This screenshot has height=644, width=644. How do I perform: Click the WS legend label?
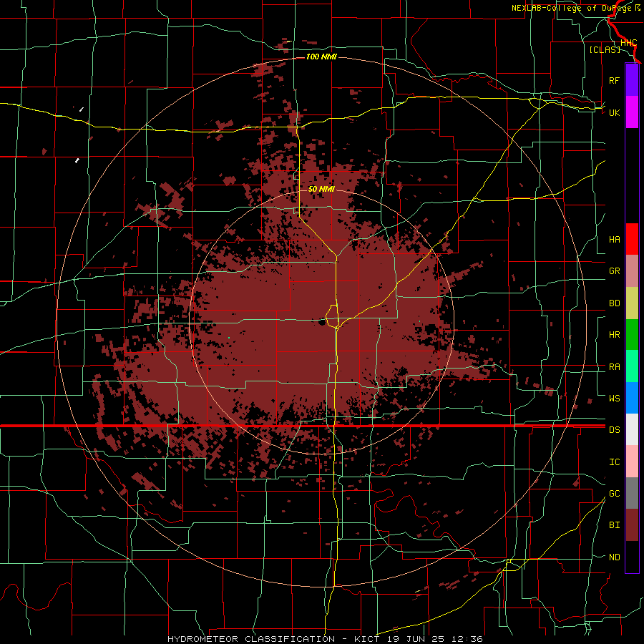(614, 399)
